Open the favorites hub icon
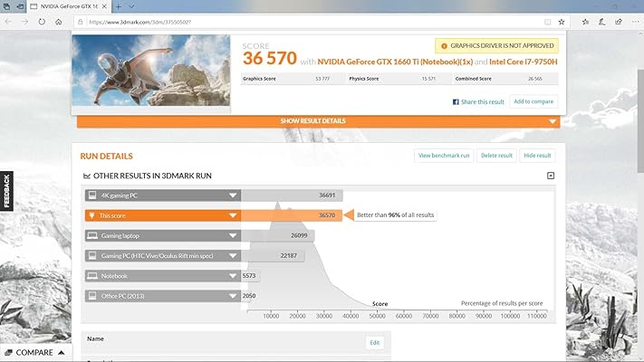Screen dimensions: 644x362 coord(586,22)
